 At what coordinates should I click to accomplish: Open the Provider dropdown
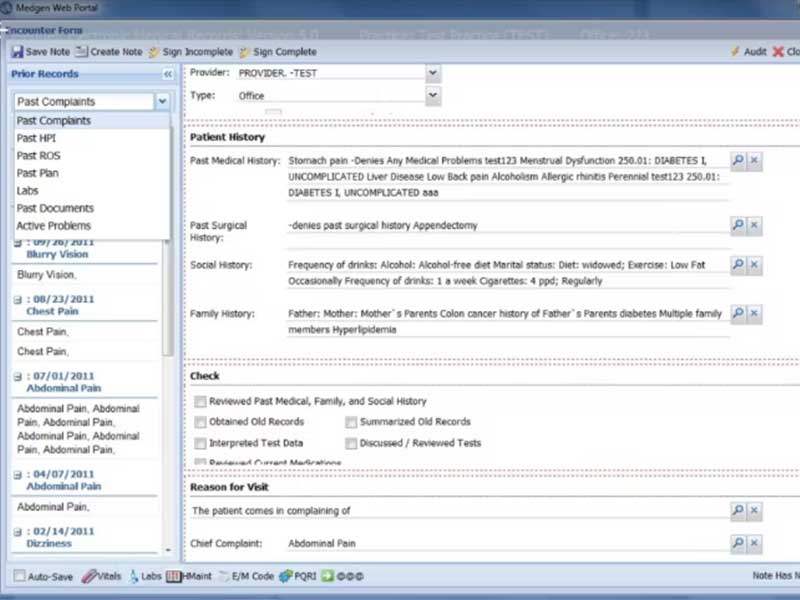(432, 73)
